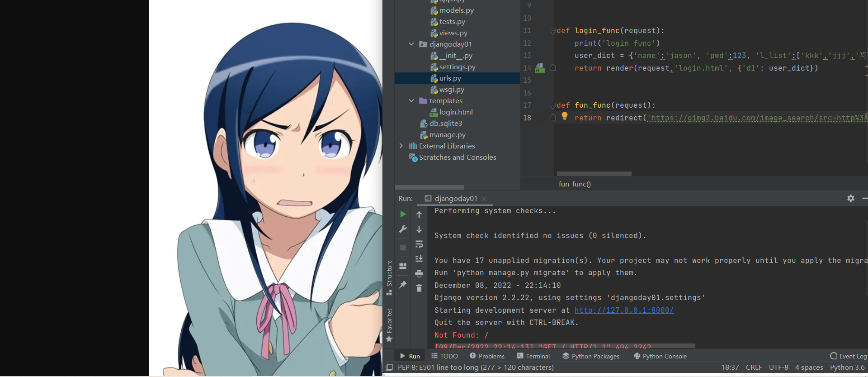Open Python Packages tab
Viewport: 868px width, 377px height.
[x=591, y=356]
